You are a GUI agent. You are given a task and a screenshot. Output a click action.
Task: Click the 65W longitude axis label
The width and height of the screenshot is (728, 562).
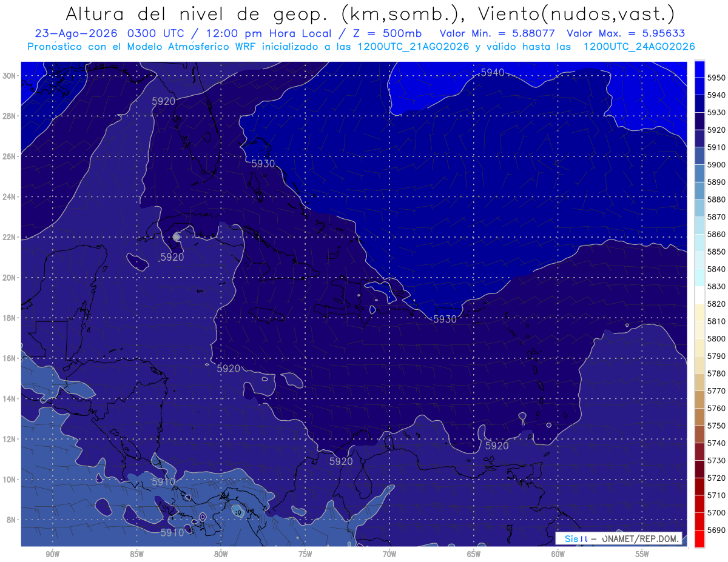(474, 554)
